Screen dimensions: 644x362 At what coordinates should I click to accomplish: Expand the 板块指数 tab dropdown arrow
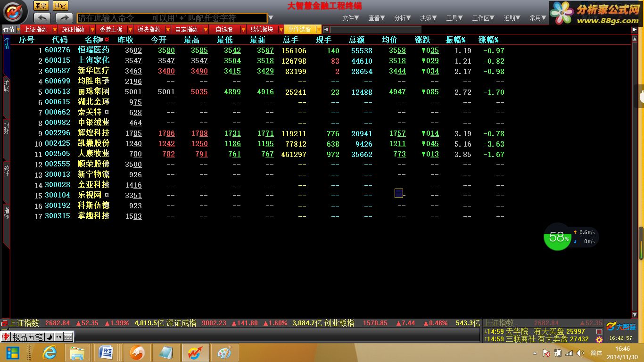coord(168,30)
